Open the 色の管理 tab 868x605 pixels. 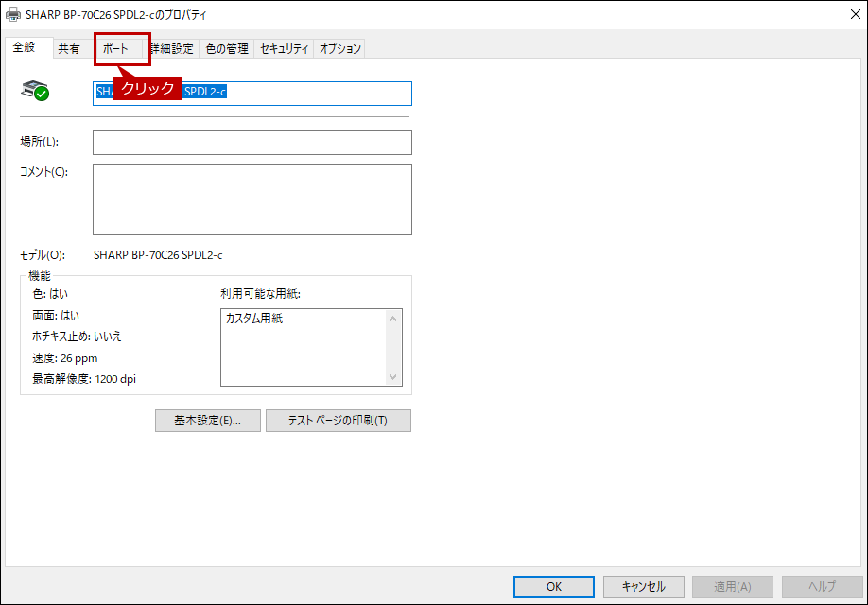(227, 49)
